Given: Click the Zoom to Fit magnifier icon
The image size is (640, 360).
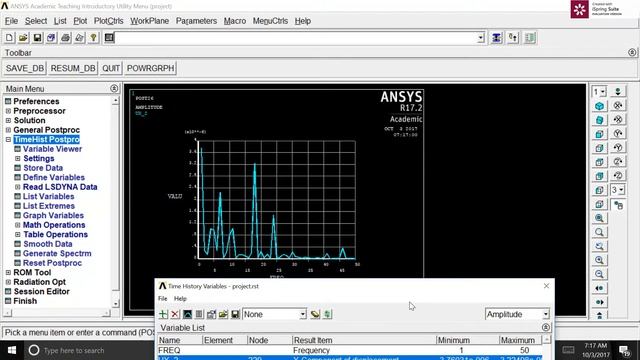Looking at the screenshot, I should tap(599, 218).
